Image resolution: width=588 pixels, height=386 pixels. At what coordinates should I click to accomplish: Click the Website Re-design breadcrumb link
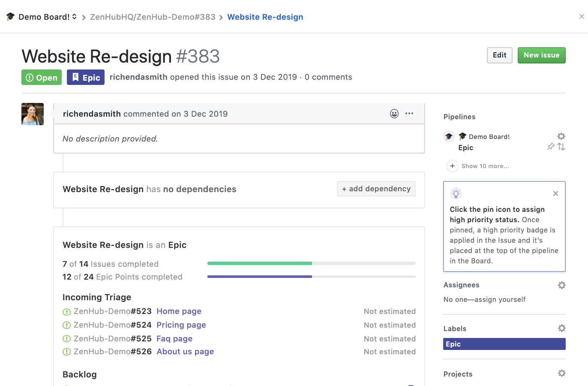tap(265, 17)
